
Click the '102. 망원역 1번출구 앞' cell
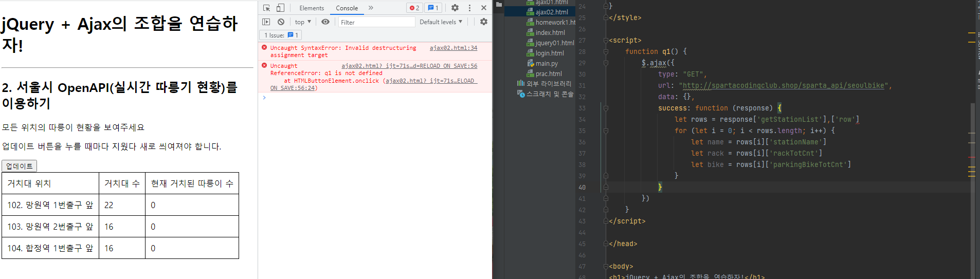tap(50, 205)
